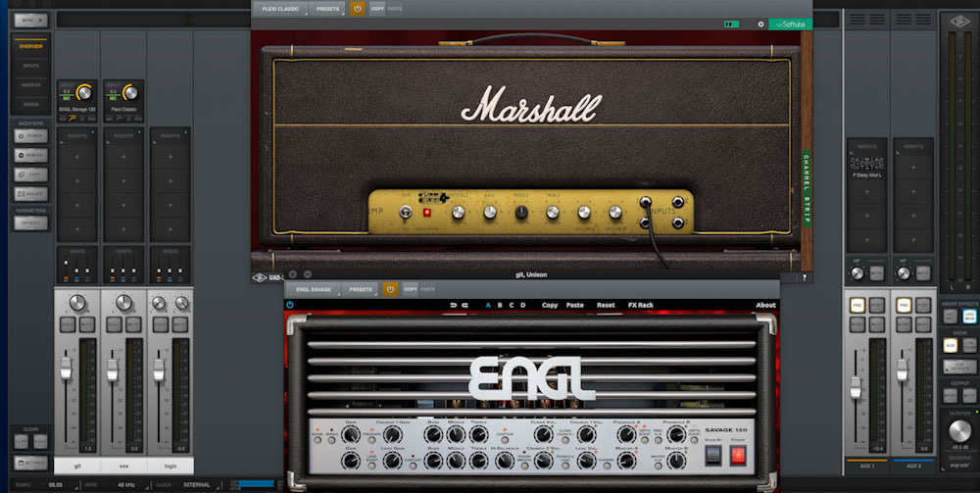Click the undo arrow in the ENGL toolbar

pos(453,305)
